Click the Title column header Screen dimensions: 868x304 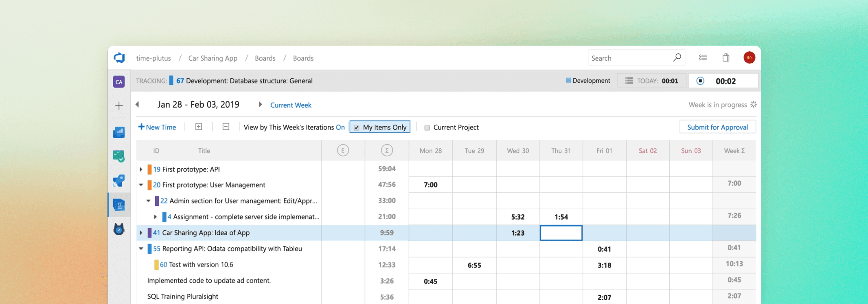[x=204, y=151]
